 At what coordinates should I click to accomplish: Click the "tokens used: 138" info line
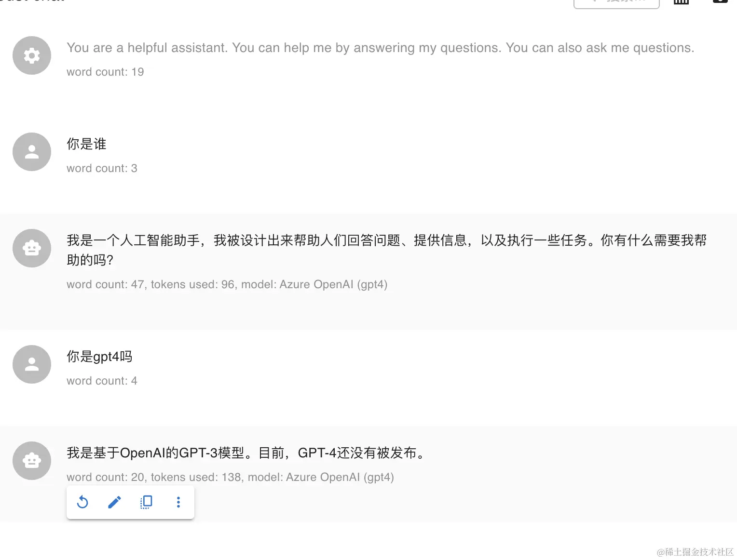(x=231, y=477)
